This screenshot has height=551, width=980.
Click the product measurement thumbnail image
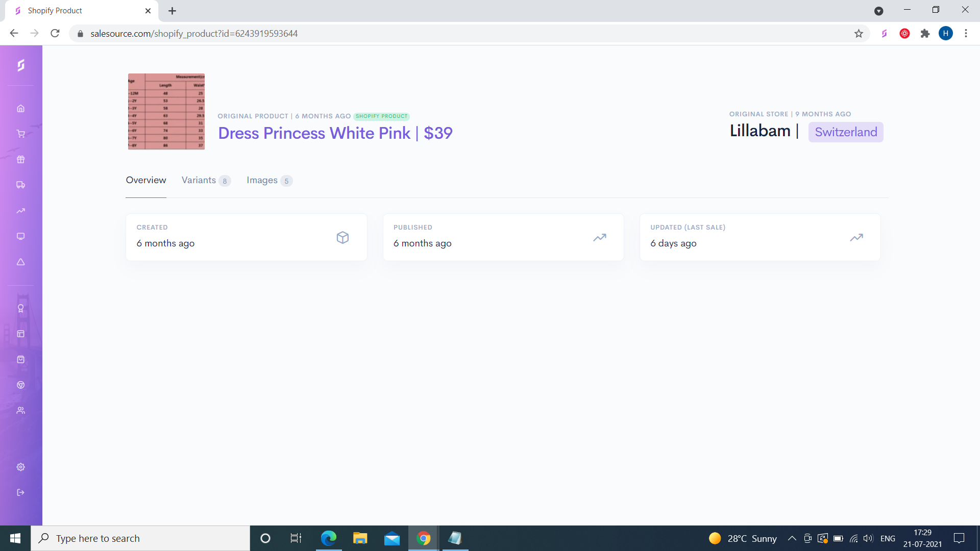click(x=166, y=111)
